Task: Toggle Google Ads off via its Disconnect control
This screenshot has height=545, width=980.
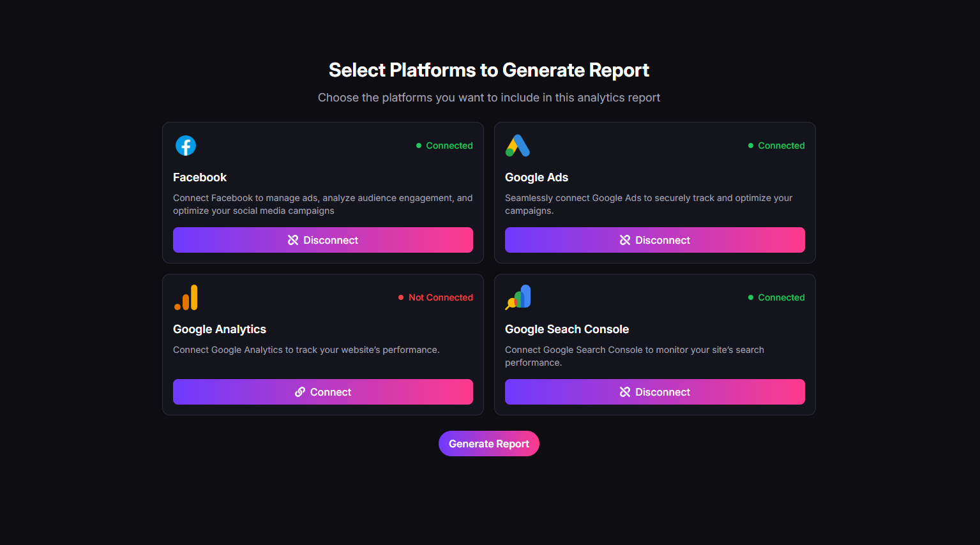Action: click(654, 239)
